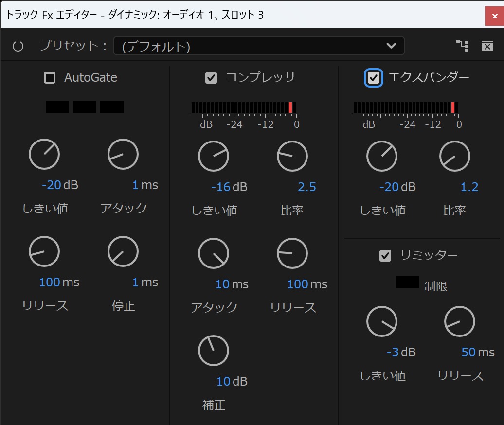Click the リミッター label text
The height and width of the screenshot is (425, 504).
(x=429, y=255)
